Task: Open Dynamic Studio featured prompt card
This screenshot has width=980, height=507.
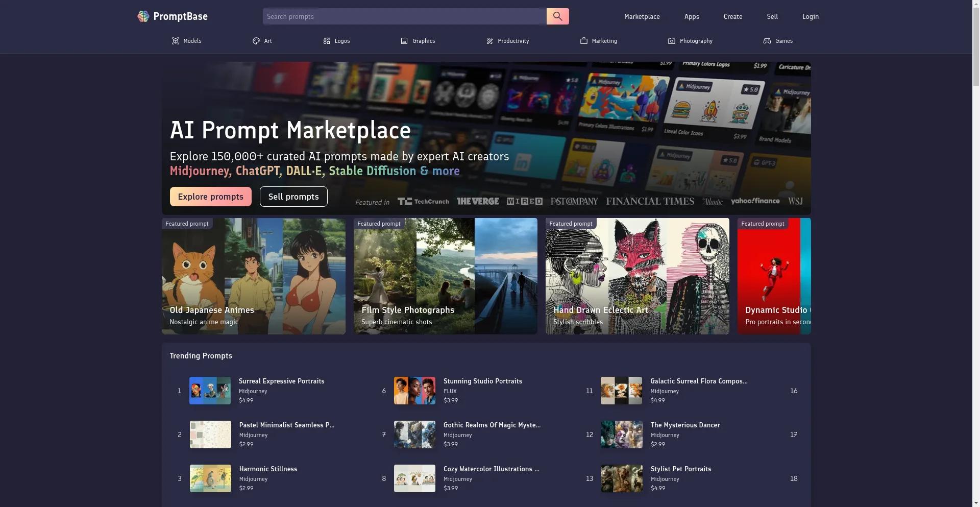Action: (x=774, y=276)
